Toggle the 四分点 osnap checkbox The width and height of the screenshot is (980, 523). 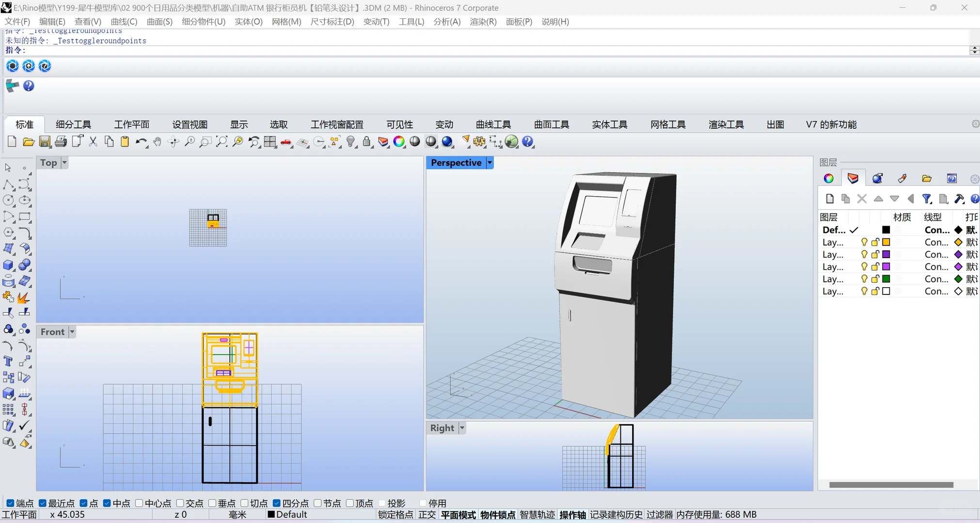click(277, 503)
